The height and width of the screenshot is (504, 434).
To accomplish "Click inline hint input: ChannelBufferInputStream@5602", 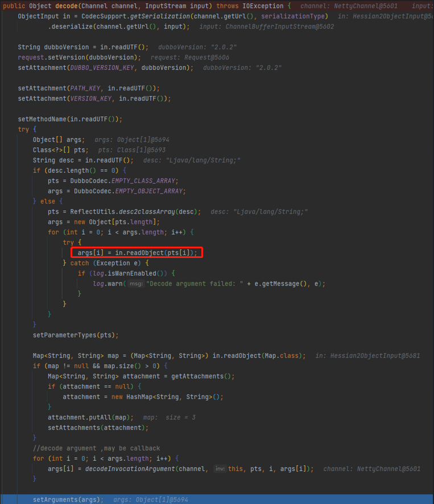I will coord(266,26).
